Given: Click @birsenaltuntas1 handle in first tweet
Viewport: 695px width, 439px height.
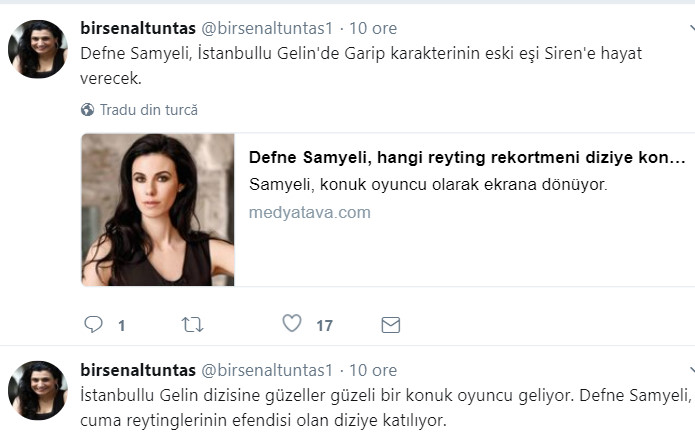Looking at the screenshot, I should [x=267, y=29].
